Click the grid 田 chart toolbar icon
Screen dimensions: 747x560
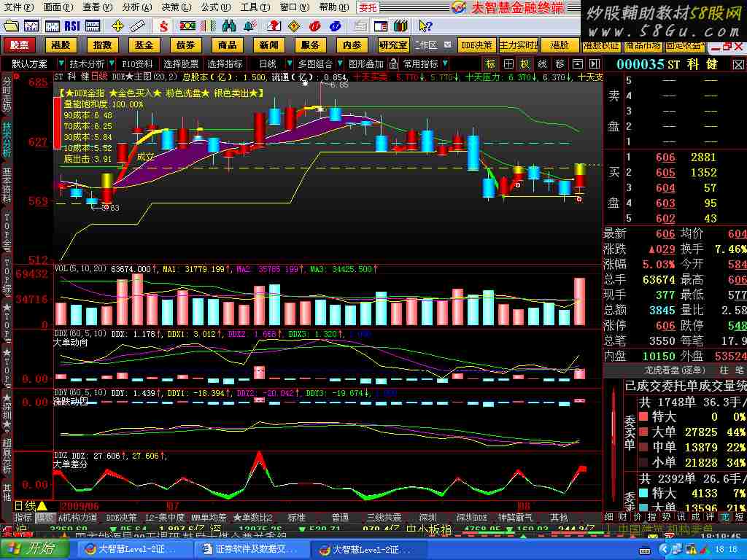[x=508, y=64]
